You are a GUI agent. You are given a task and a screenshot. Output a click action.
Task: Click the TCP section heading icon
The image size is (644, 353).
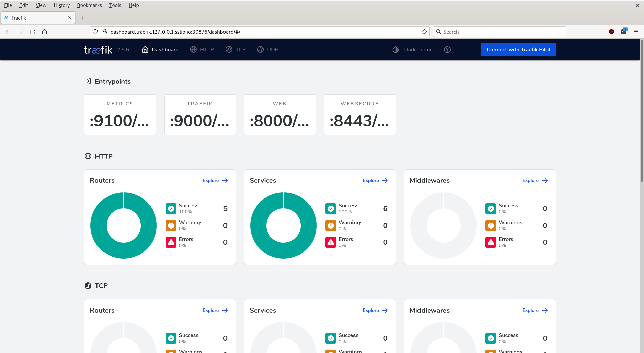[x=88, y=286]
